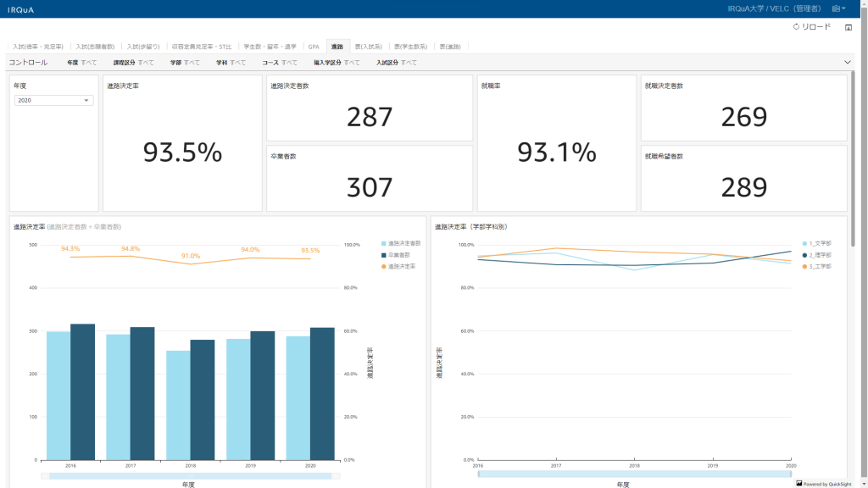
Task: Switch to the GPA tab
Action: [314, 47]
